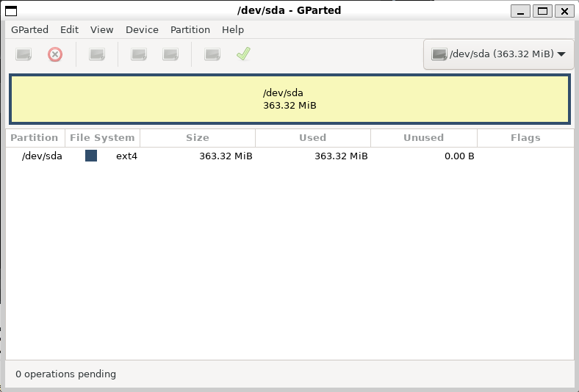This screenshot has width=579, height=392.
Task: Click the Paste partition toolbar icon
Action: (170, 54)
